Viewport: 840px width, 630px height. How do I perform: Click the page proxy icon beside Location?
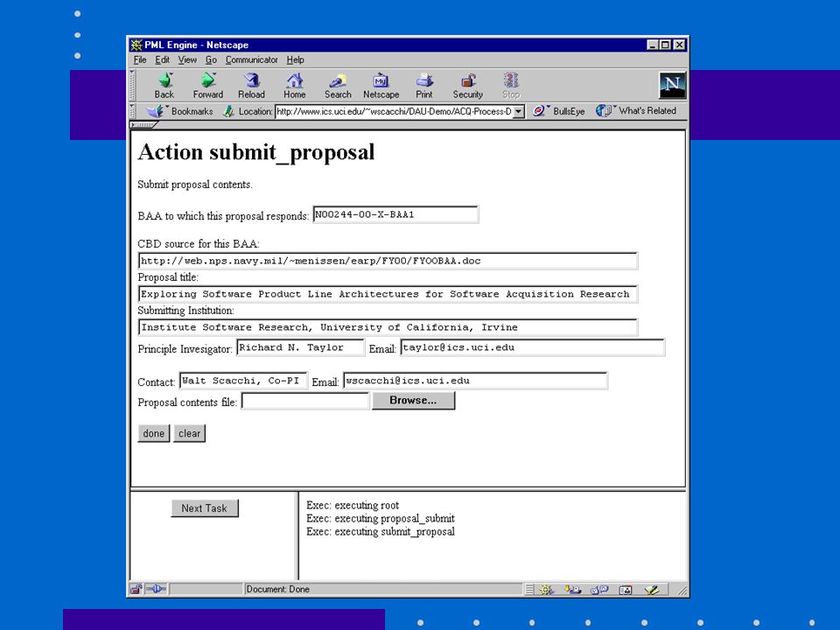tap(228, 111)
